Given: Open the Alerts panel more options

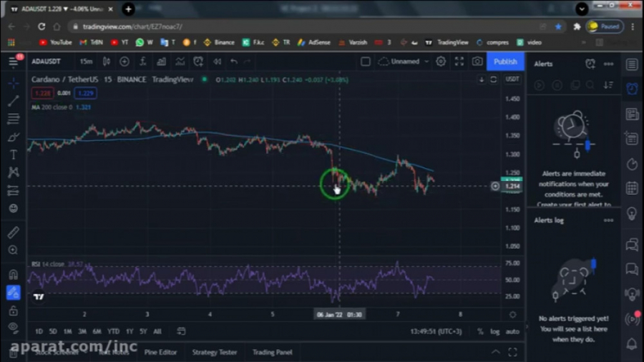Looking at the screenshot, I should click(x=608, y=64).
